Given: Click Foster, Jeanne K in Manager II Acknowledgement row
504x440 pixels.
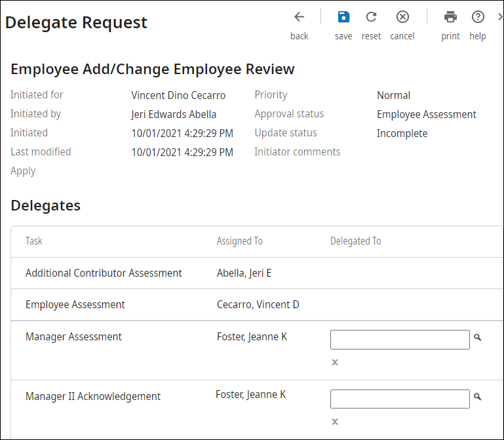Looking at the screenshot, I should pos(250,395).
